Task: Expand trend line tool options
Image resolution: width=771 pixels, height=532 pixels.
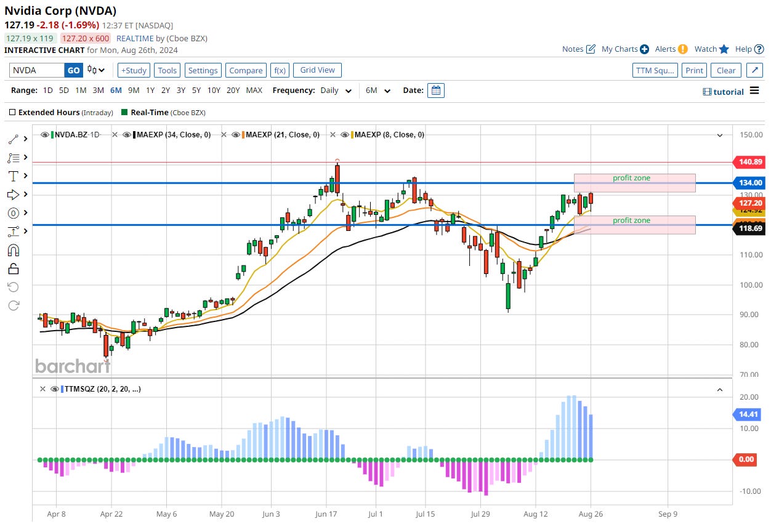Action: coord(25,139)
